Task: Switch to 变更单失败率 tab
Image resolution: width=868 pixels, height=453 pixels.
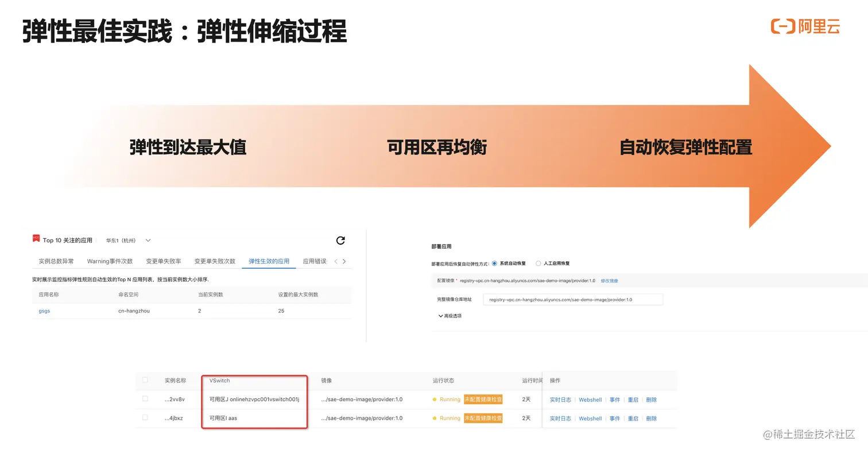Action: click(x=164, y=261)
